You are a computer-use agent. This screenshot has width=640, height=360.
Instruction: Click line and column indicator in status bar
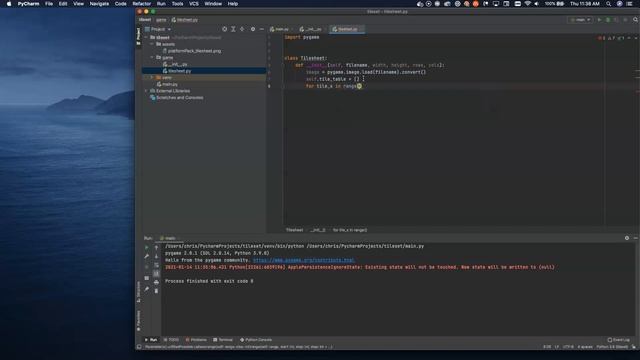[547, 347]
